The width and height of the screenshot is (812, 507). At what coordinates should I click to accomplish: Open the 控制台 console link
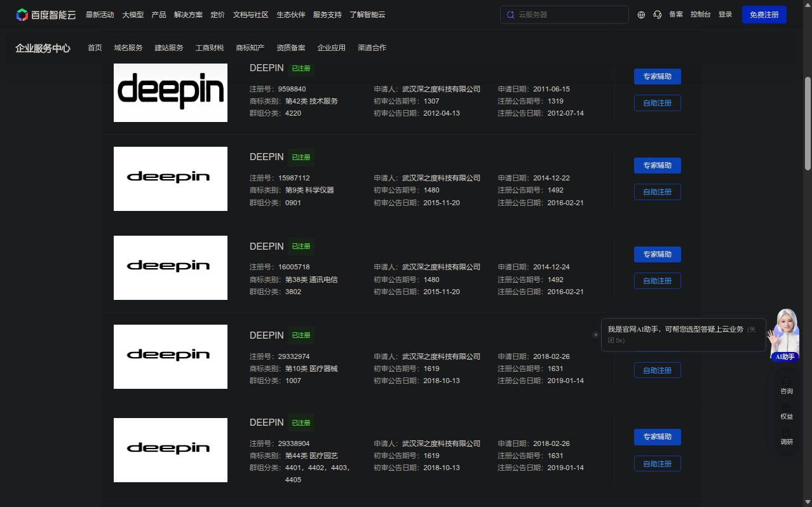pyautogui.click(x=701, y=15)
